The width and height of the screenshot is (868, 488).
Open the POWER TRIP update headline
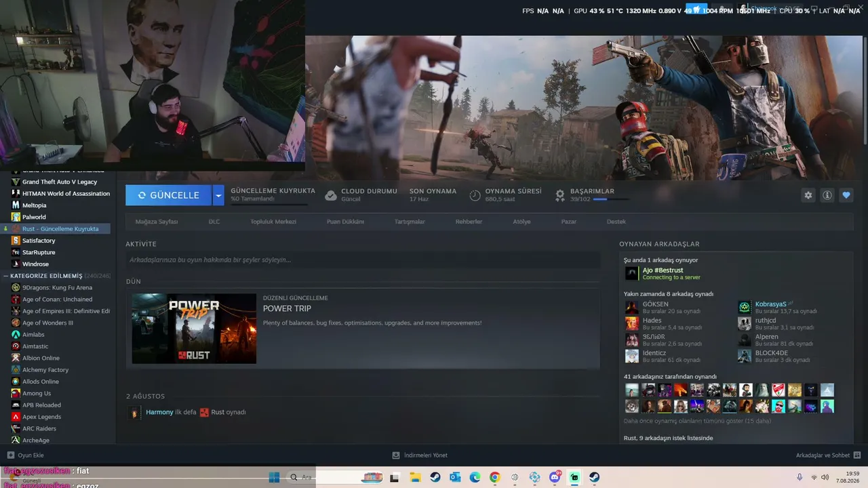tap(287, 308)
